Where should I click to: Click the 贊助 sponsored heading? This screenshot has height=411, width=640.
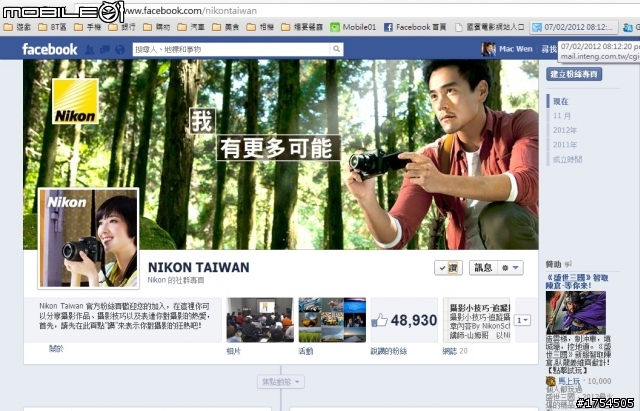(x=554, y=264)
